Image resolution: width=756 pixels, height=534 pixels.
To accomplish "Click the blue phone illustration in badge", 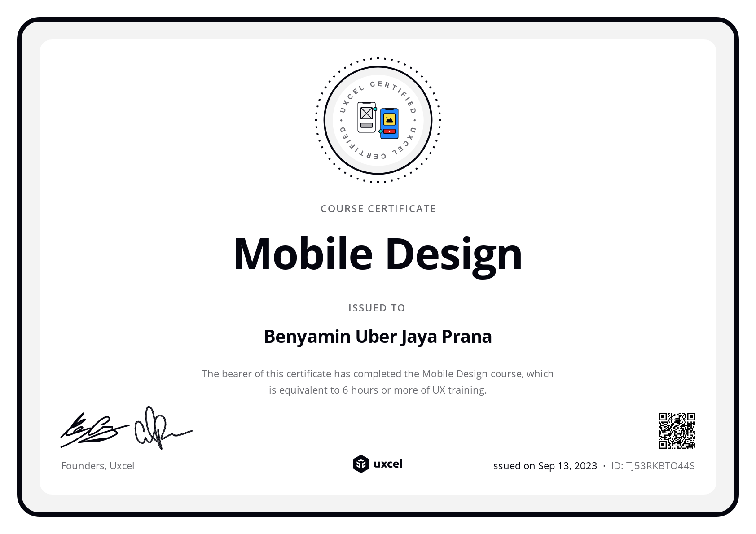I will (389, 123).
